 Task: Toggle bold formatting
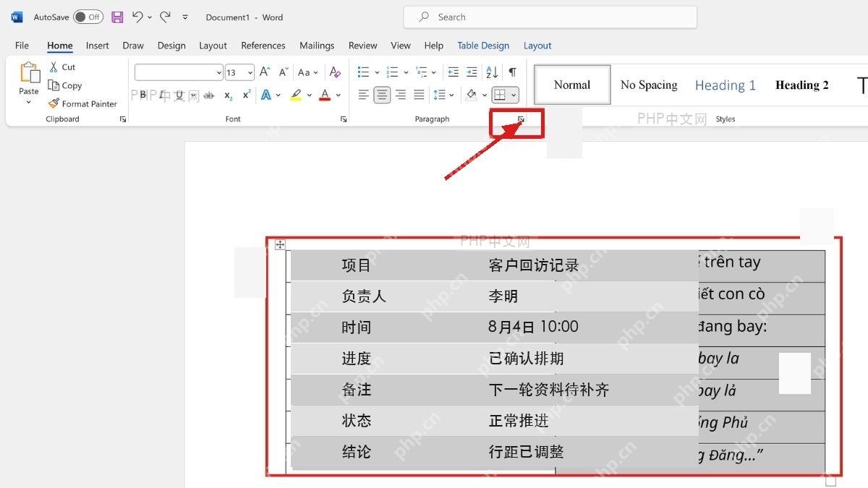(143, 95)
